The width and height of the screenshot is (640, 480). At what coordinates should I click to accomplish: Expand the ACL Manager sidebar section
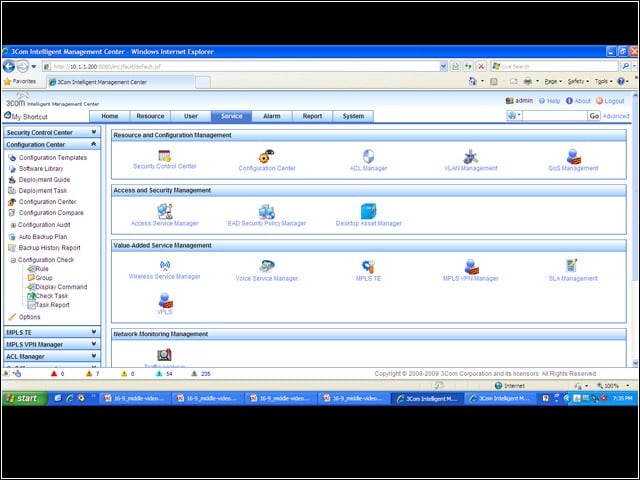(x=94, y=356)
